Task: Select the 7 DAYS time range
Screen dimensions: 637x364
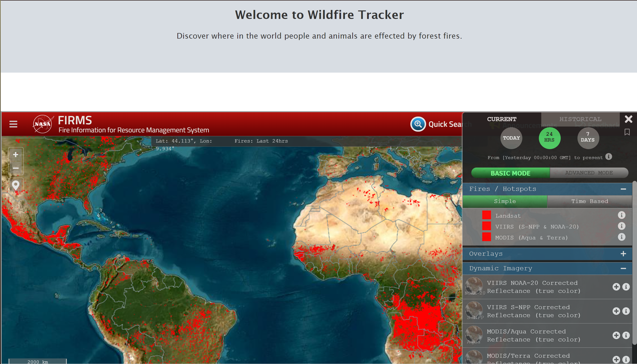Action: click(587, 137)
